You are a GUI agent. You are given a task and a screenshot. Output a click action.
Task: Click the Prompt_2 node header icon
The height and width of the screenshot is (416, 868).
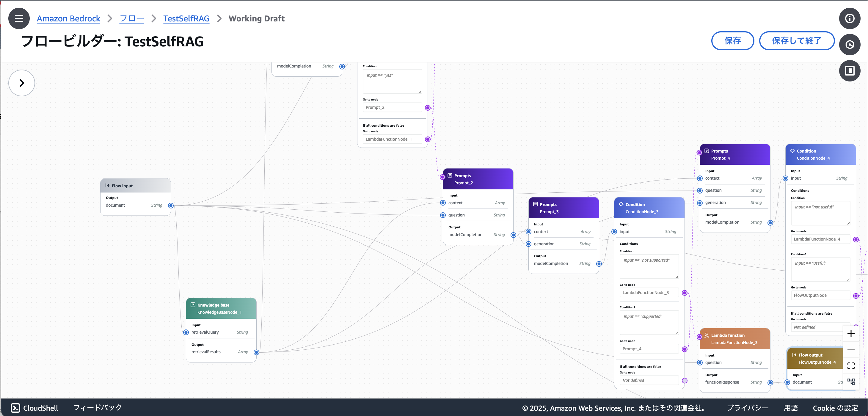pyautogui.click(x=450, y=175)
